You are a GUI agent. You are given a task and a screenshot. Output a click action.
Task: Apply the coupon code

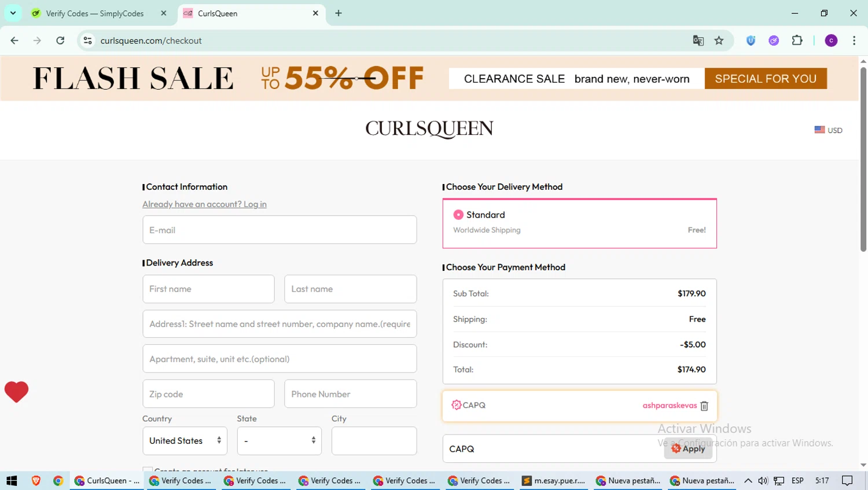(688, 448)
